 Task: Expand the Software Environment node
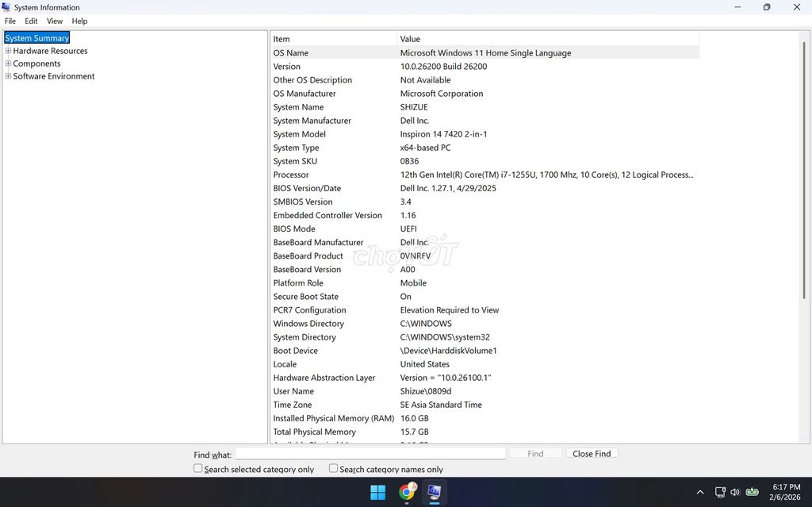coord(8,76)
